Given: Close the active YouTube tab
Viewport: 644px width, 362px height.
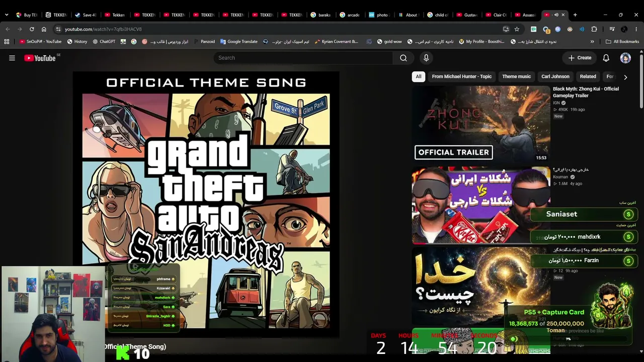Looking at the screenshot, I should pos(563,15).
